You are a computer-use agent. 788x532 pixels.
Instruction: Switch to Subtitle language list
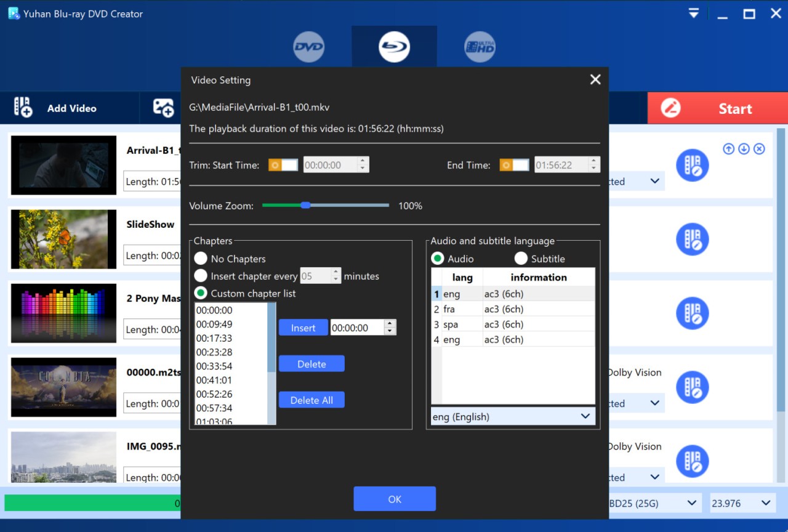(521, 259)
